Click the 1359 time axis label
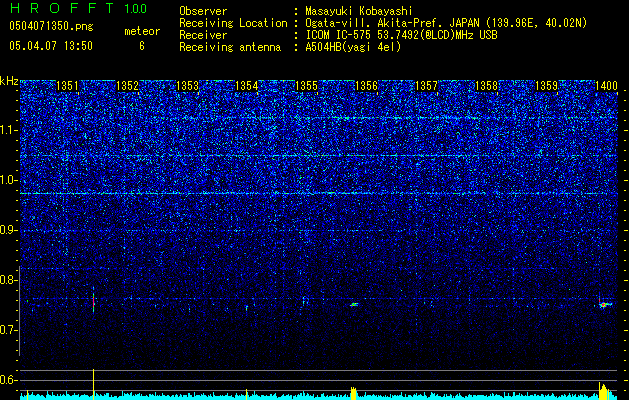The image size is (629, 400). point(546,86)
